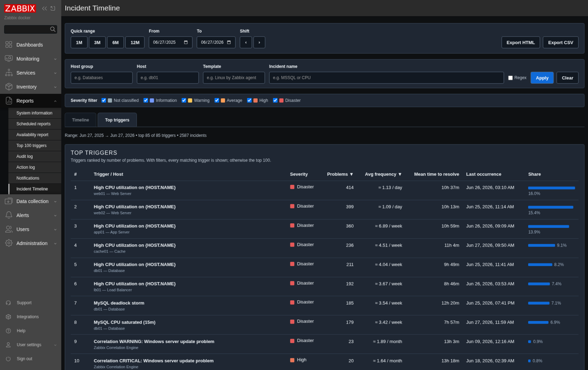Expand the Monitoring menu chevron

click(x=55, y=59)
